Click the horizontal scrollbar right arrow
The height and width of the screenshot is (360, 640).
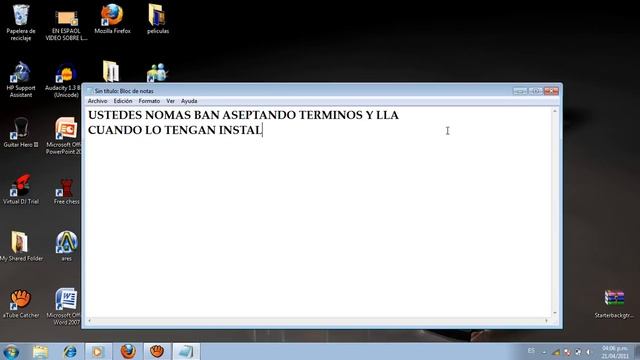(546, 321)
